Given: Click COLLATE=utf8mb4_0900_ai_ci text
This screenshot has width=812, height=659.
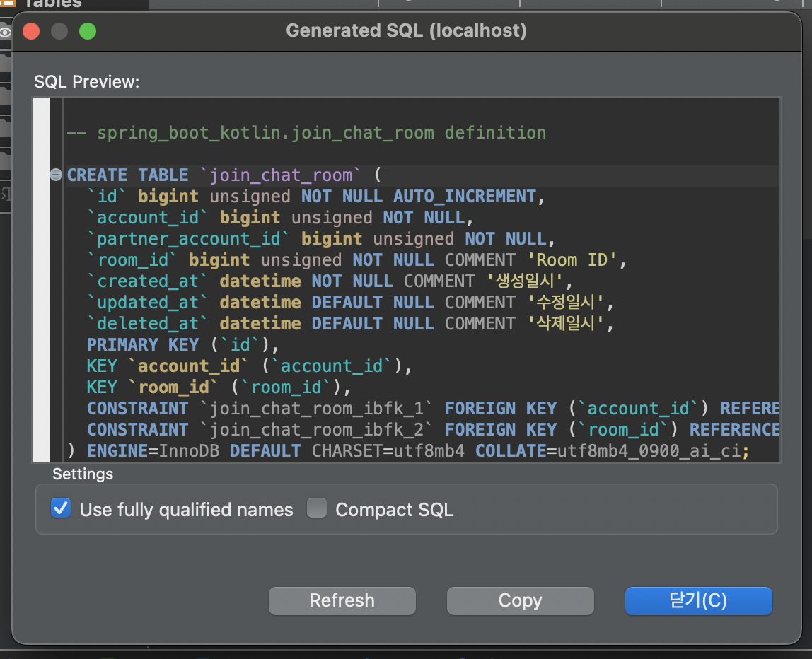Looking at the screenshot, I should pos(608,451).
